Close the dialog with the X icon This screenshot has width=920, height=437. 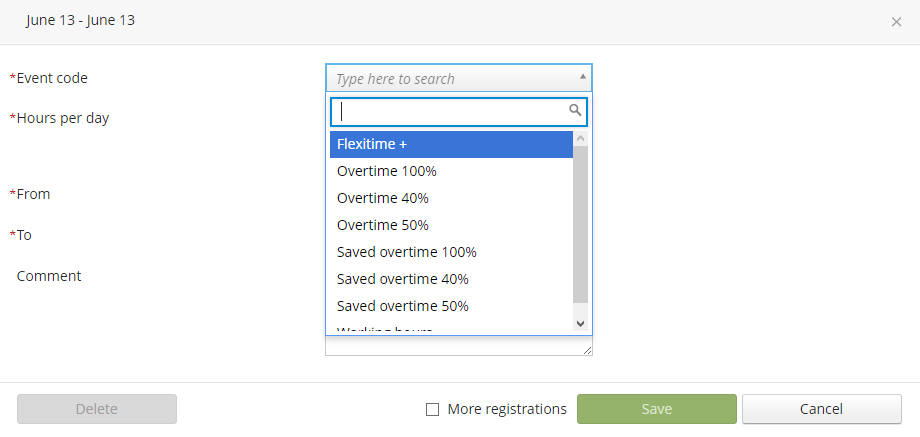pos(896,22)
